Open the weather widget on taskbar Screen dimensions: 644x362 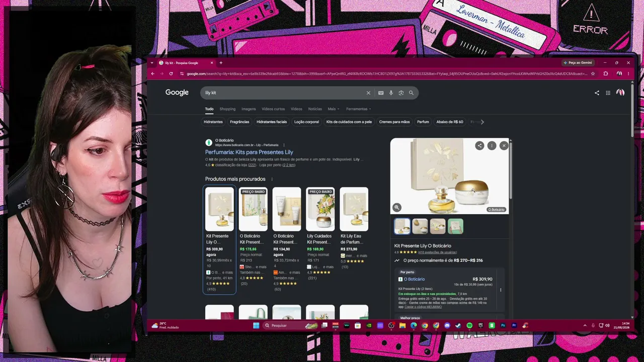[x=166, y=325]
